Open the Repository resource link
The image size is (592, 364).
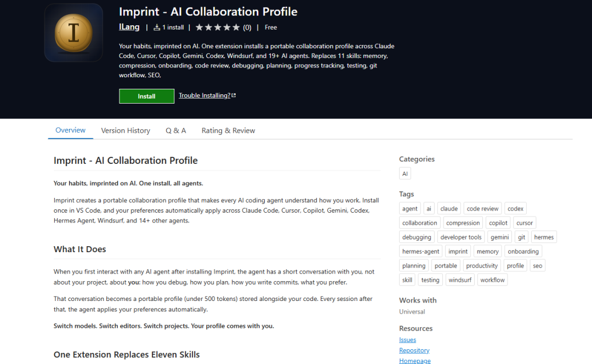pos(414,350)
